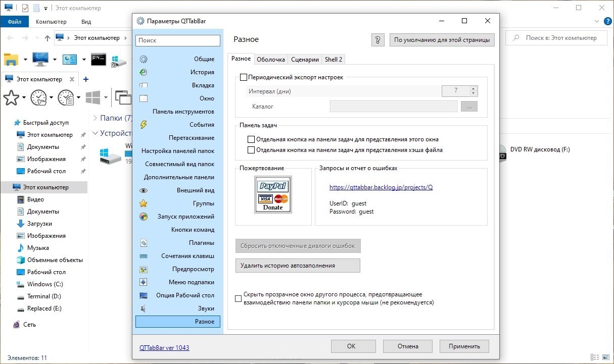Select Меню подпапки category

click(178, 282)
